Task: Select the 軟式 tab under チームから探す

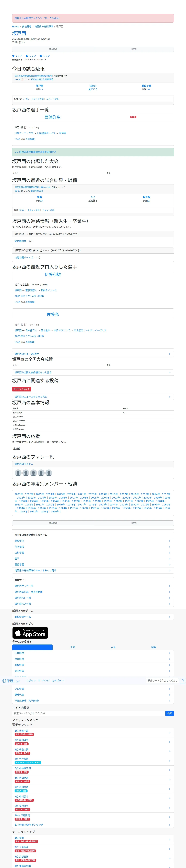Action: tap(73, 647)
